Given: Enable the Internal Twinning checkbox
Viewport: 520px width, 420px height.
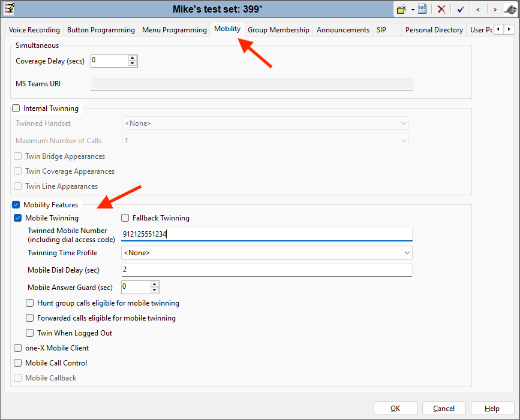Looking at the screenshot, I should (x=16, y=108).
